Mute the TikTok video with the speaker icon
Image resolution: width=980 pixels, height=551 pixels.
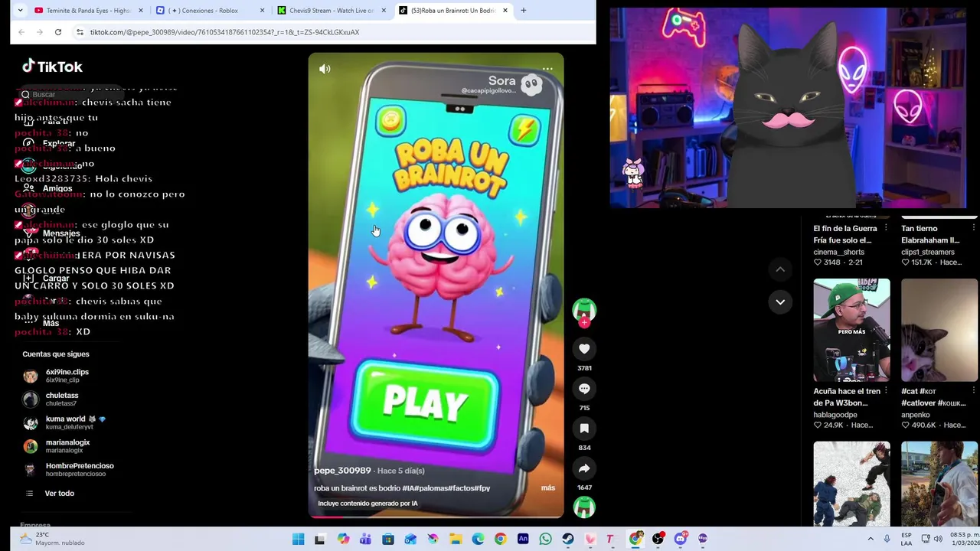click(x=325, y=69)
